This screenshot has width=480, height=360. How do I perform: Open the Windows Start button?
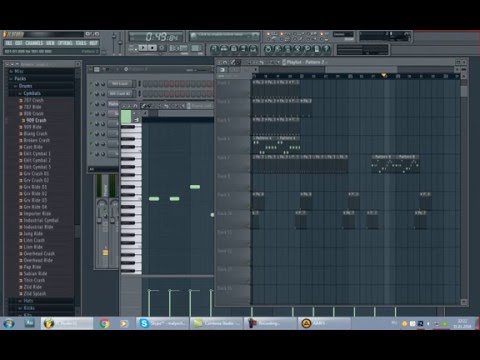[x=9, y=323]
